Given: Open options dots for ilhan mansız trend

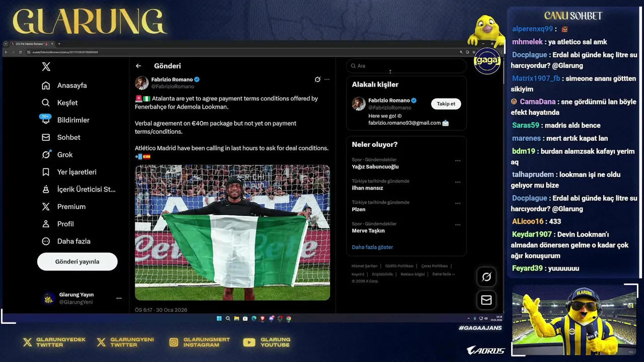Looking at the screenshot, I should click(x=457, y=182).
